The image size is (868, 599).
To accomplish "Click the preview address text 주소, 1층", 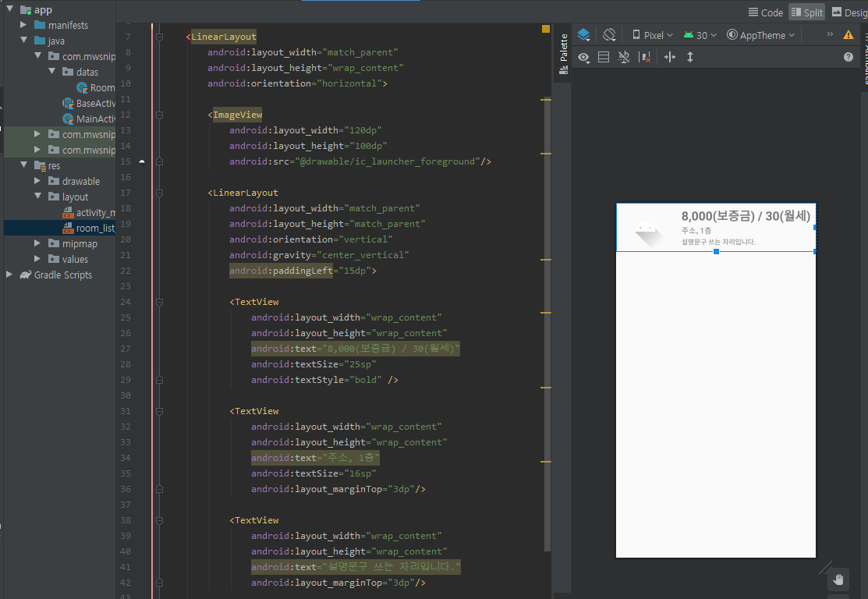I will [696, 230].
